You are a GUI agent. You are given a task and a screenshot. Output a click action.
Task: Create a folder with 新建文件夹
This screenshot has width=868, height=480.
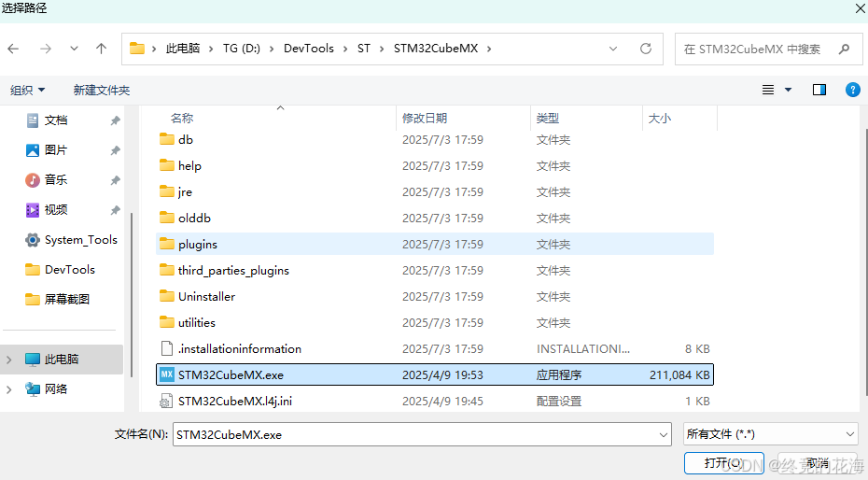(102, 90)
